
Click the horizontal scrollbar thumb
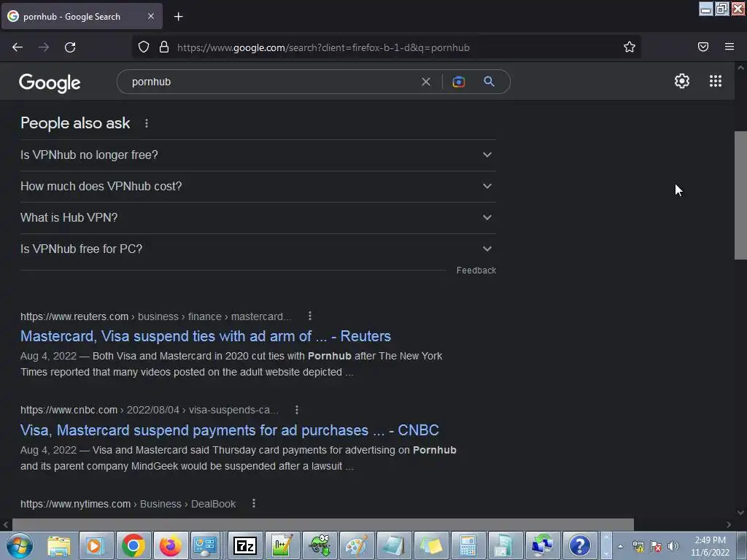point(323,524)
